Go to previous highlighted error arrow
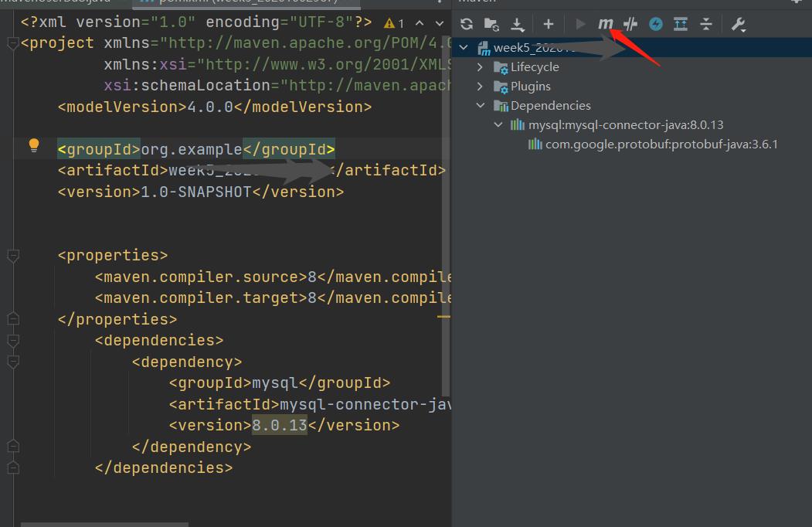The width and height of the screenshot is (812, 527). (x=420, y=23)
